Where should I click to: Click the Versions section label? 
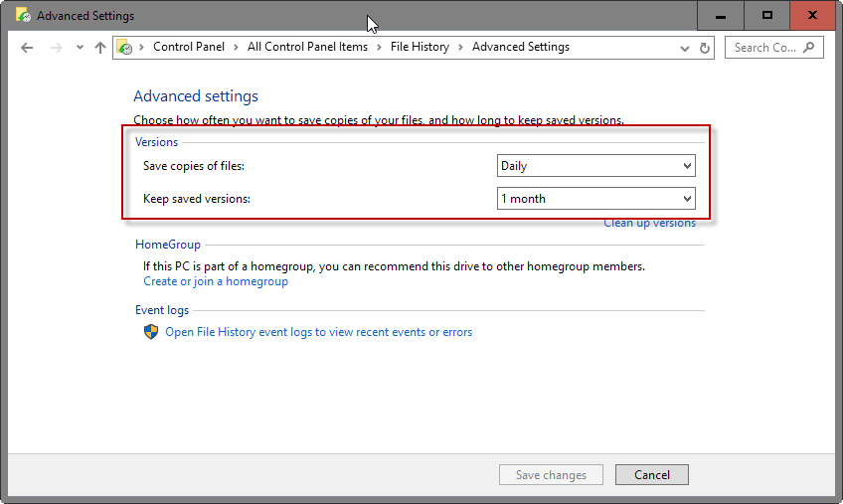click(x=156, y=142)
